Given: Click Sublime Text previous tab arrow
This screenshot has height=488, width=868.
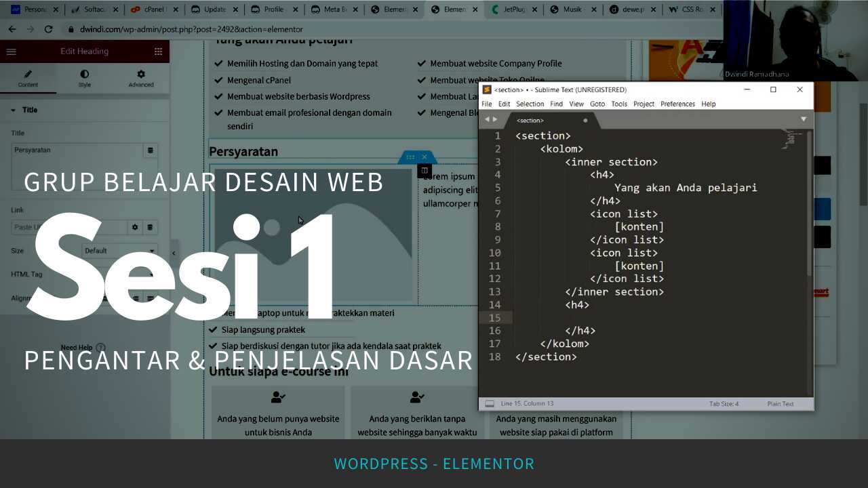Looking at the screenshot, I should click(486, 119).
